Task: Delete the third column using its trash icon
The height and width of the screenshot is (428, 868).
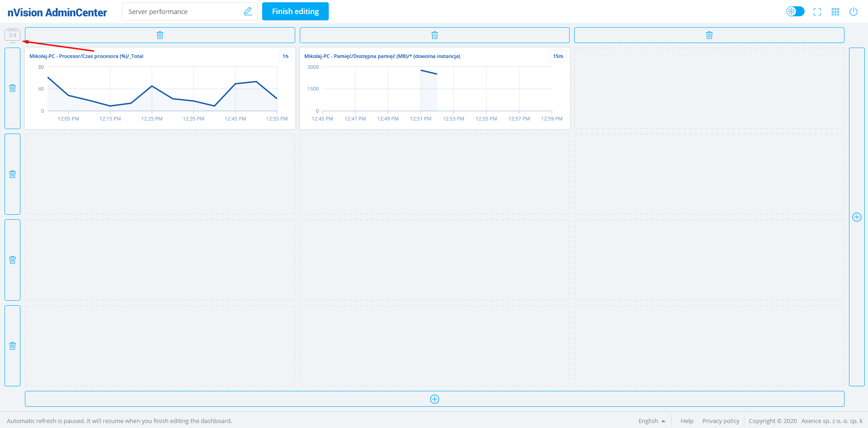Action: pyautogui.click(x=709, y=35)
